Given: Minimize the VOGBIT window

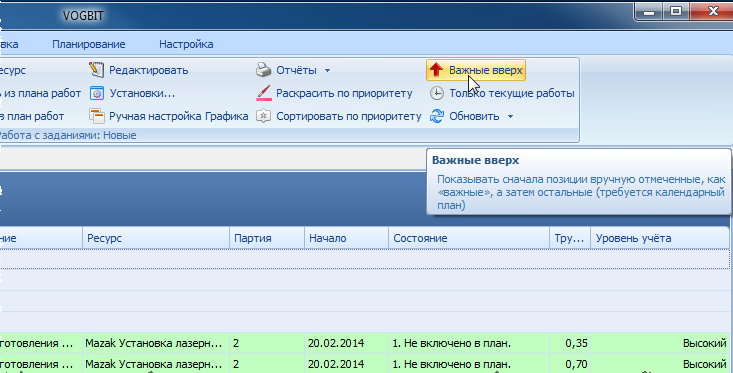Looking at the screenshot, I should (x=649, y=11).
